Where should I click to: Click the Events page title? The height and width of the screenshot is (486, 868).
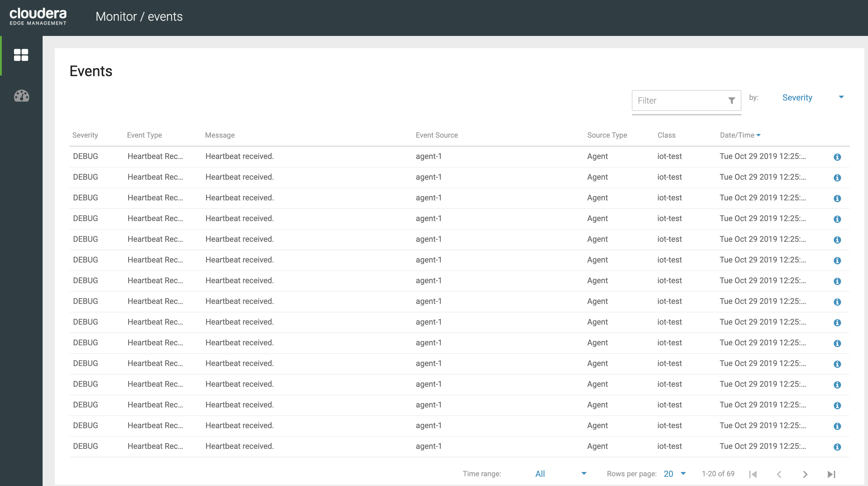[91, 71]
